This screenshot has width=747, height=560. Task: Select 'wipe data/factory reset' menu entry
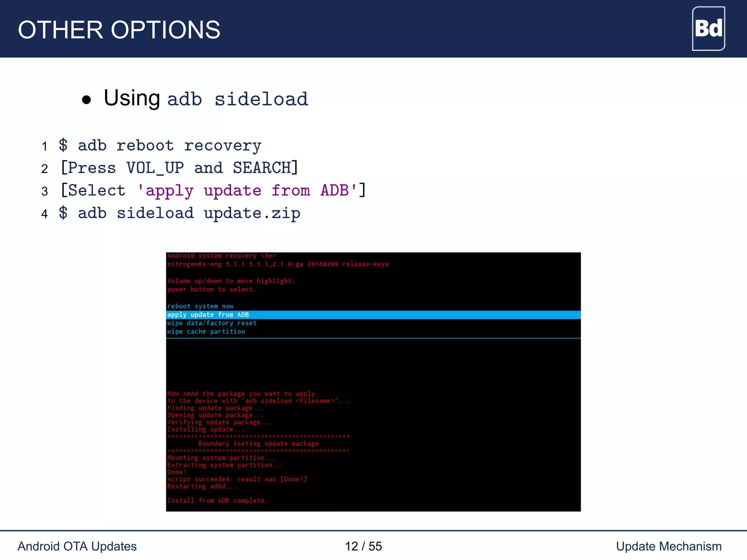(x=212, y=323)
